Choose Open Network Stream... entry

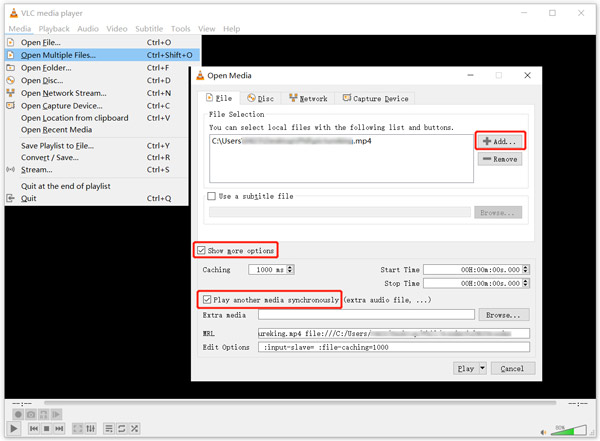pyautogui.click(x=97, y=93)
